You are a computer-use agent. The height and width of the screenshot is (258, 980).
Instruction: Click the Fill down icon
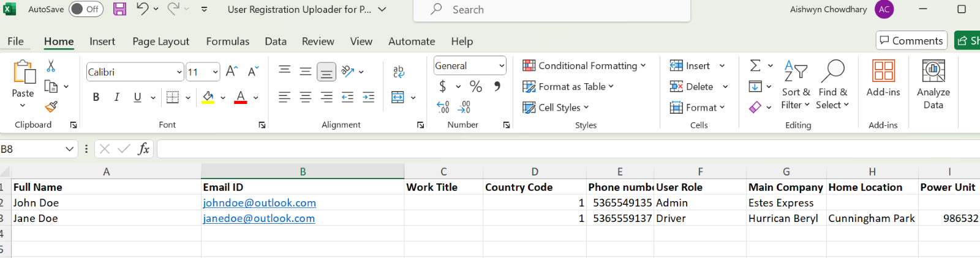click(755, 86)
